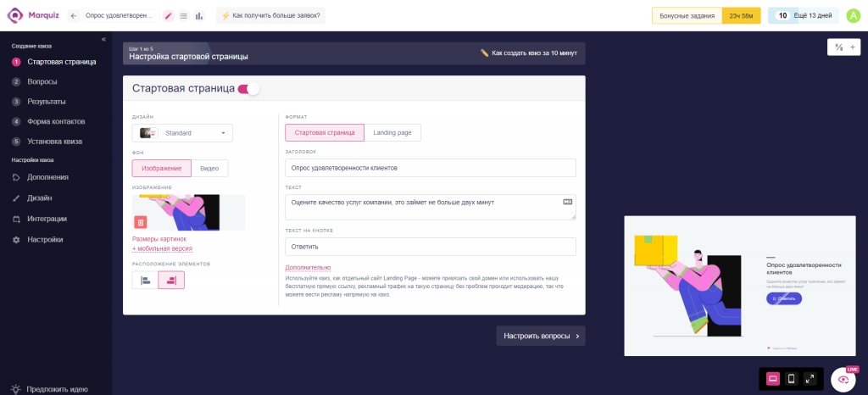Viewport: 868px width, 395px height.
Task: Select Видео background tab
Action: coord(209,168)
